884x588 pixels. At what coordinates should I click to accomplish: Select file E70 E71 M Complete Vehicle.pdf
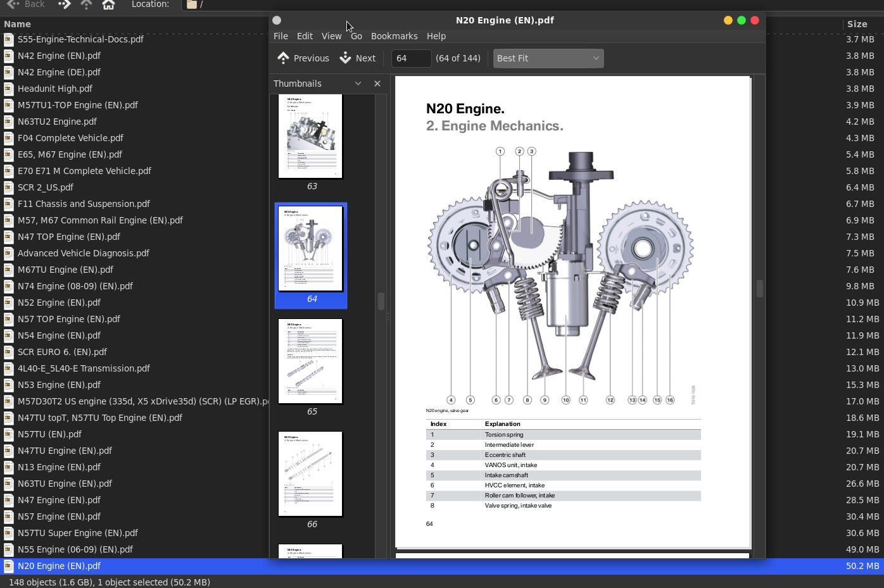coord(84,171)
